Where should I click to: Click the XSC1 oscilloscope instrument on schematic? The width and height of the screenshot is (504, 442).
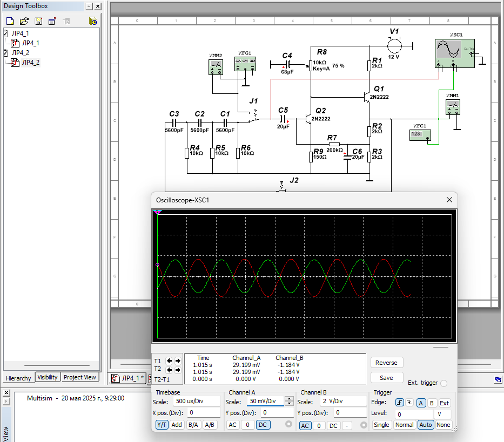pyautogui.click(x=454, y=53)
